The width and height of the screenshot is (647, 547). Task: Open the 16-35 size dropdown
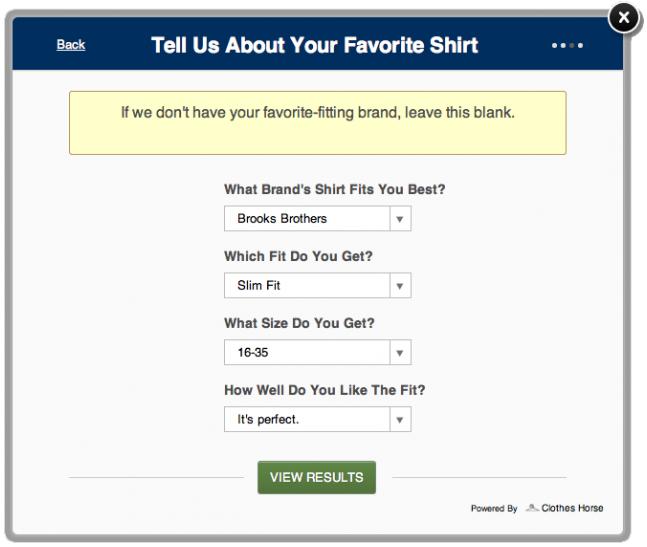(x=318, y=352)
